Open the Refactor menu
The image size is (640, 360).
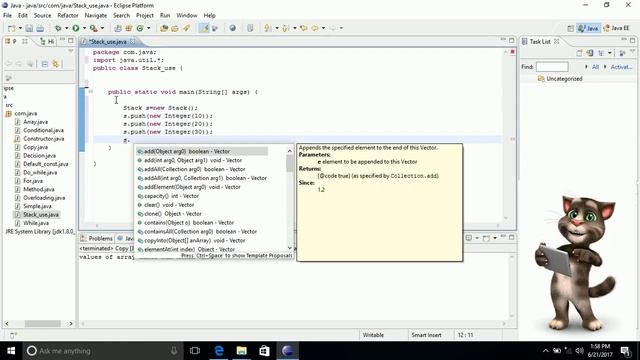coord(68,16)
